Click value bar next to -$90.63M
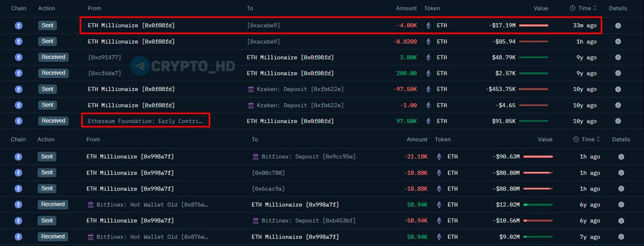Image resolution: width=644 pixels, height=246 pixels. (x=538, y=156)
